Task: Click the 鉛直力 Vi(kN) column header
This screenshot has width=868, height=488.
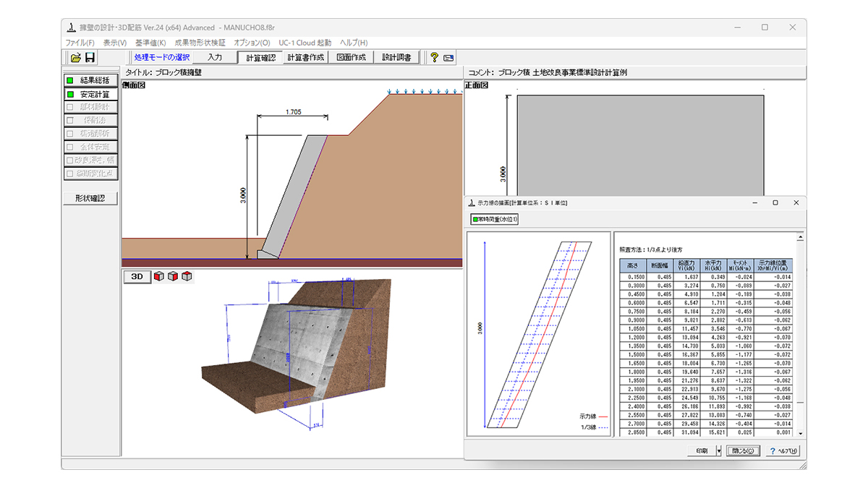Action: point(686,265)
